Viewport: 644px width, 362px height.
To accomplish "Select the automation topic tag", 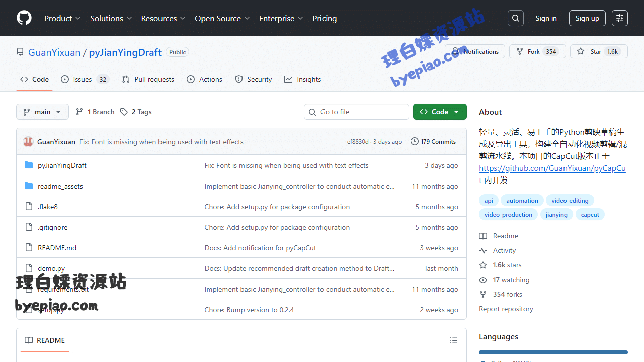I will pyautogui.click(x=522, y=201).
